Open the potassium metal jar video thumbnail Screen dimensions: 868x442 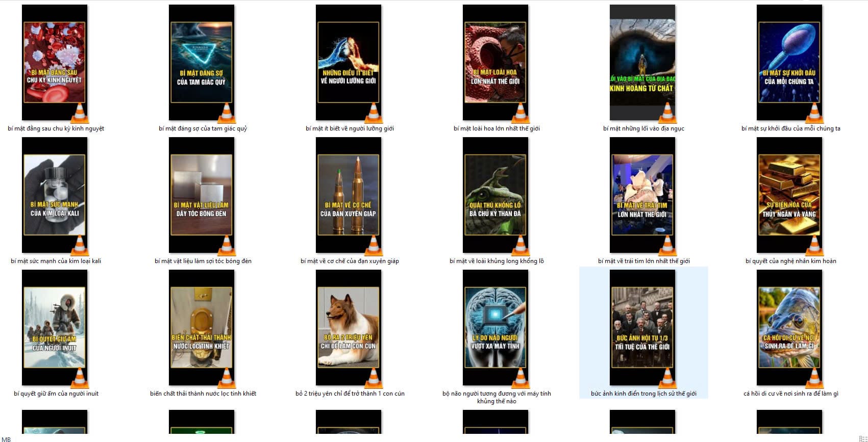[55, 195]
